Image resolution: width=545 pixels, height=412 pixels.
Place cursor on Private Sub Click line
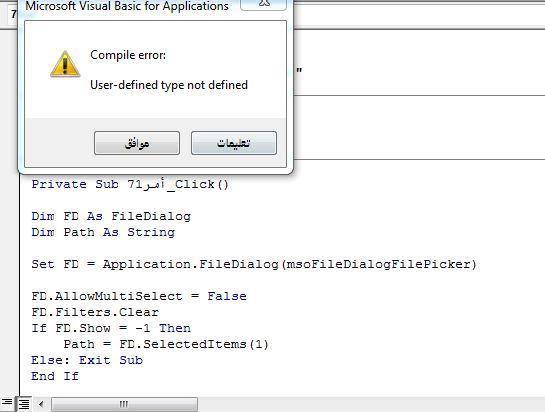tap(130, 184)
